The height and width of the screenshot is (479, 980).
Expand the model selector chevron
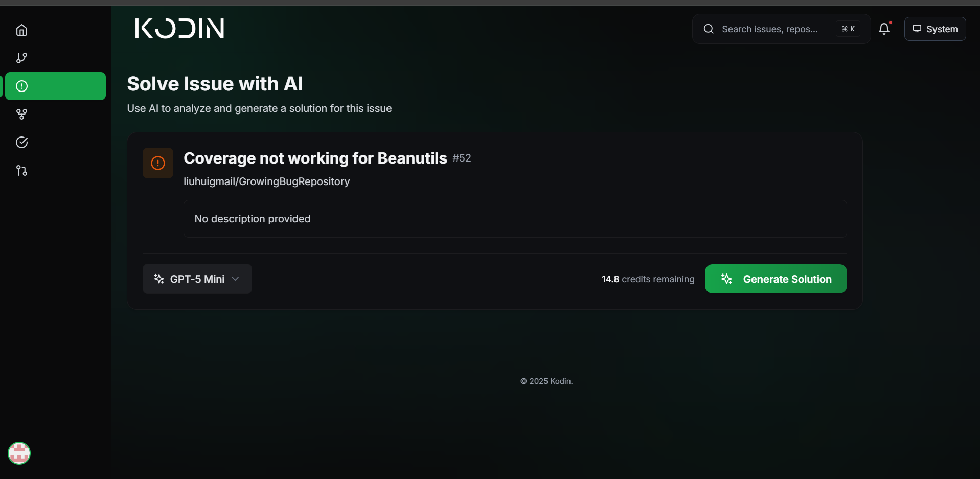(x=235, y=279)
